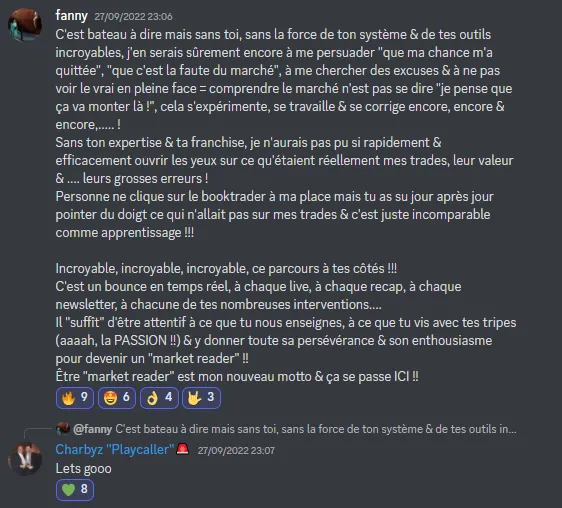The image size is (562, 508).
Task: Toggle the green heart reaction with 8
Action: (x=75, y=489)
